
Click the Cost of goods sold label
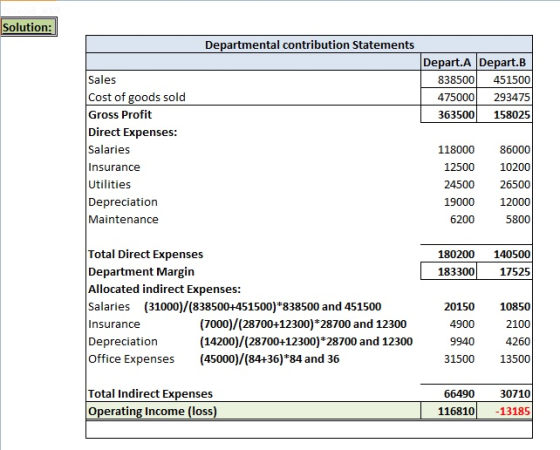tap(137, 97)
